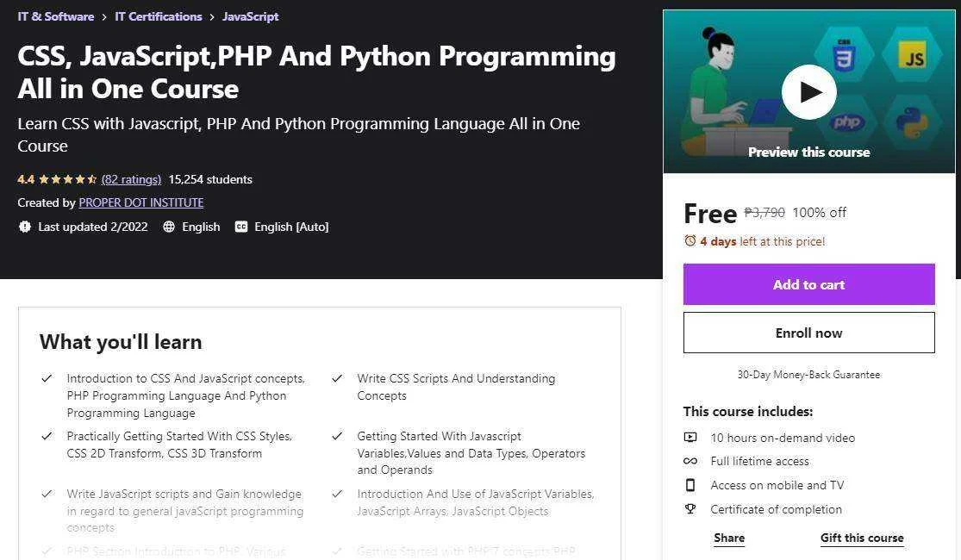961x560 pixels.
Task: Click the mobile device access icon
Action: coord(690,485)
